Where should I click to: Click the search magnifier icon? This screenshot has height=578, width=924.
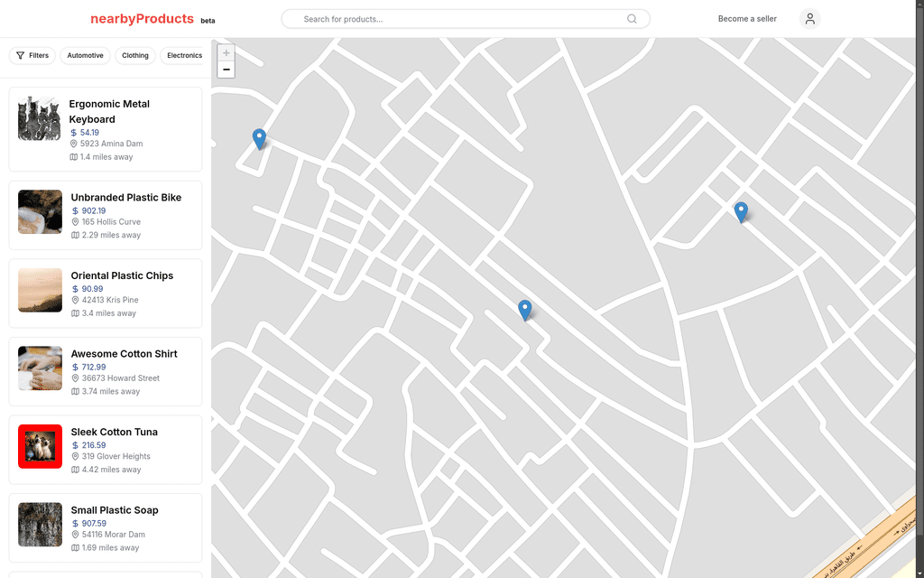[x=632, y=19]
